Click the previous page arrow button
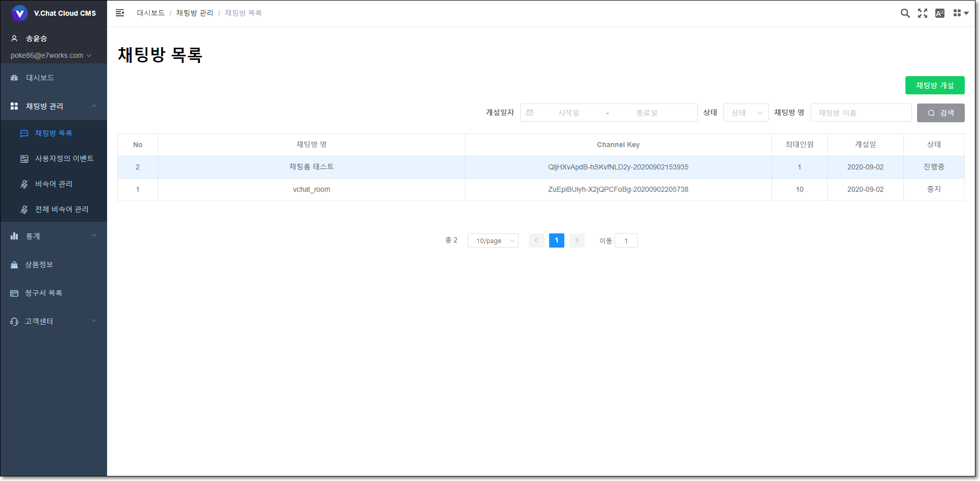The height and width of the screenshot is (481, 980). [x=536, y=240]
